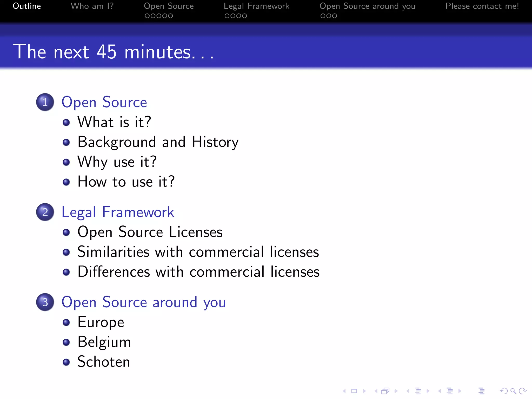Click the presentation outline lines icon
This screenshot has height=399, width=532.
pyautogui.click(x=481, y=391)
